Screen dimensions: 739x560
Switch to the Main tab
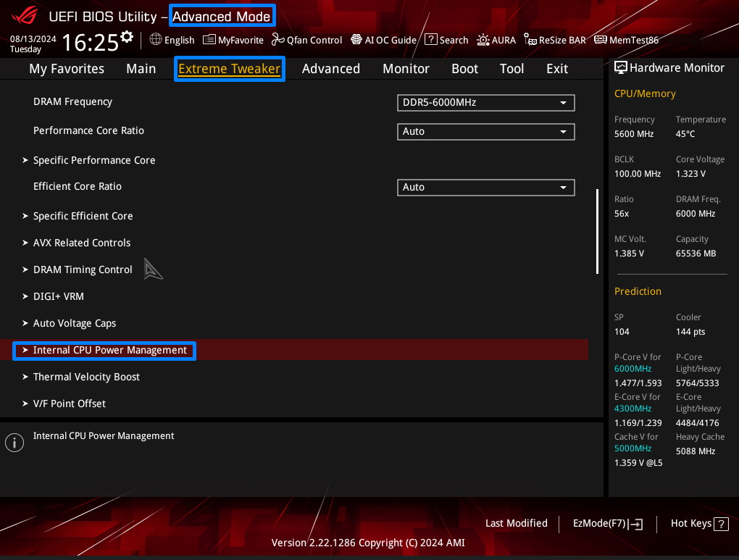pos(141,69)
